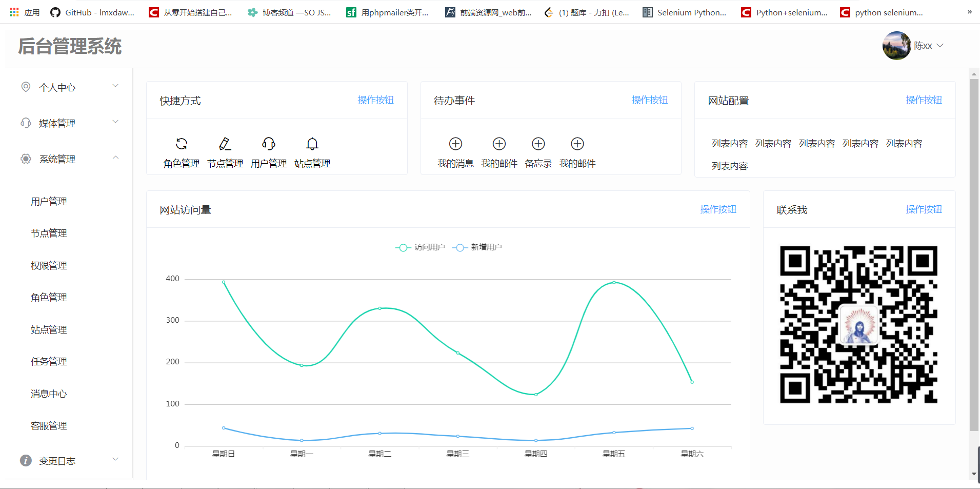
Task: Open the GitHub bookmark
Action: (92, 12)
